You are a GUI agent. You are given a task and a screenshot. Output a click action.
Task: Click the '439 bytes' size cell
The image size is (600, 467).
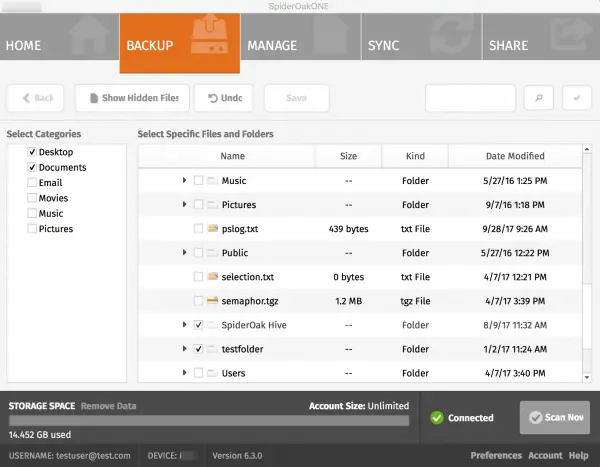348,229
